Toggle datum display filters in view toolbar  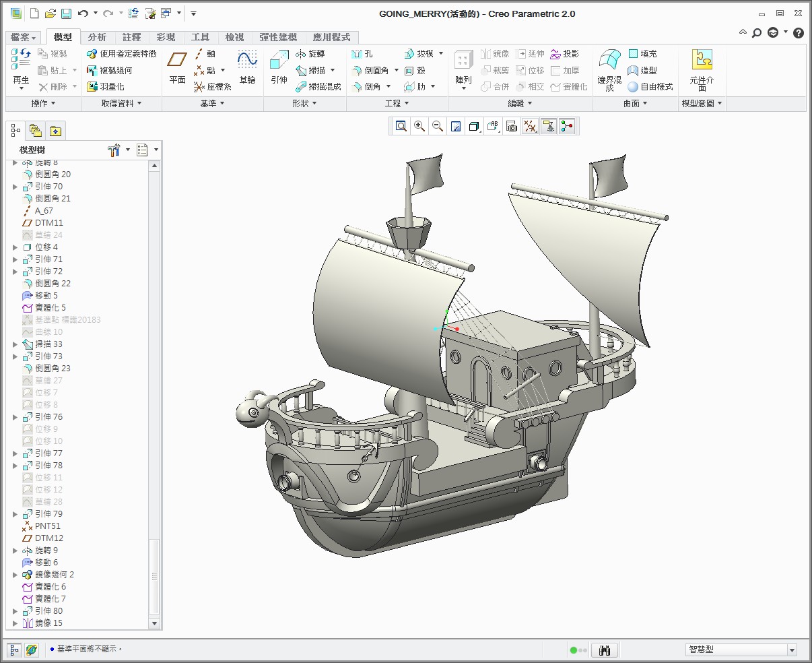[531, 126]
